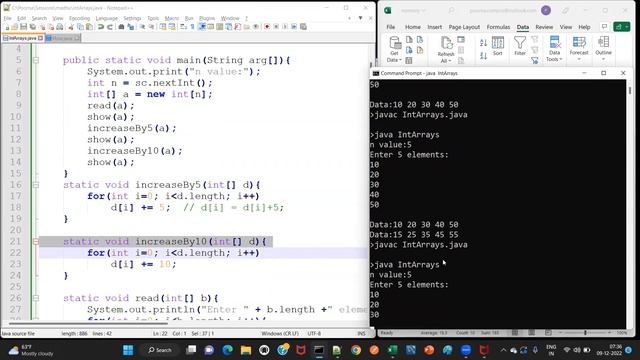The width and height of the screenshot is (640, 360).
Task: Click the Windows Start button on the taskbar
Action: coord(128,350)
